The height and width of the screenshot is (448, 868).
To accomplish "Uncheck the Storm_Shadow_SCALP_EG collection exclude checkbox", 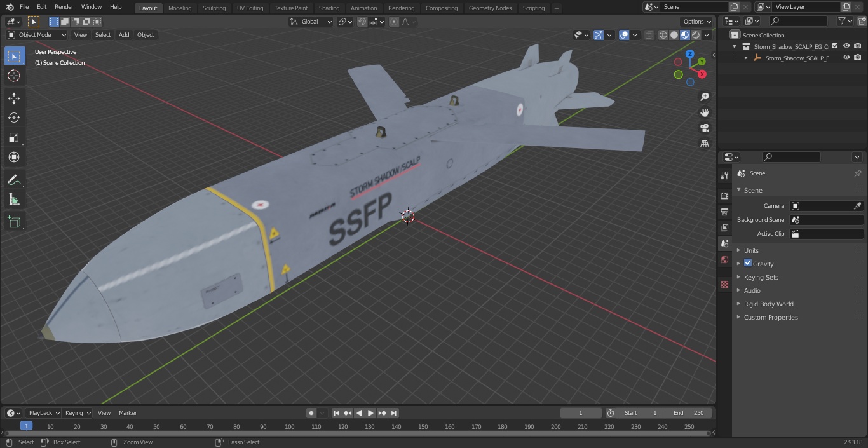I will coord(835,46).
